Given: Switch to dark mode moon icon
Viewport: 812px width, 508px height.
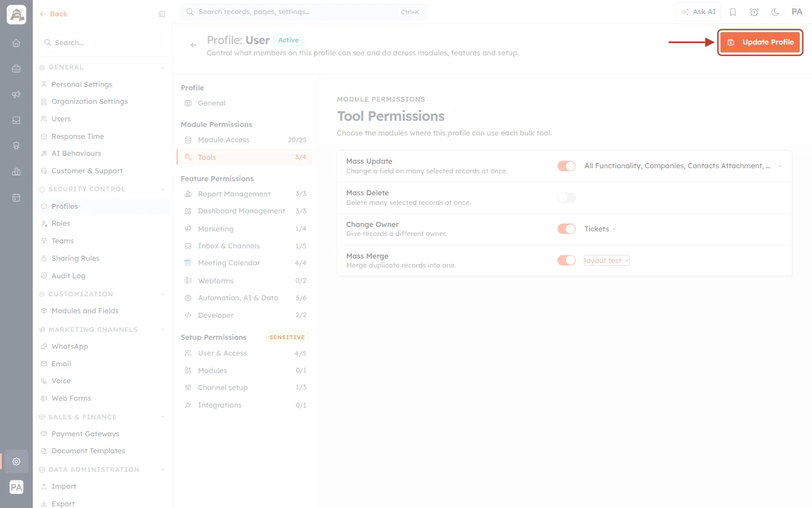Looking at the screenshot, I should point(775,12).
